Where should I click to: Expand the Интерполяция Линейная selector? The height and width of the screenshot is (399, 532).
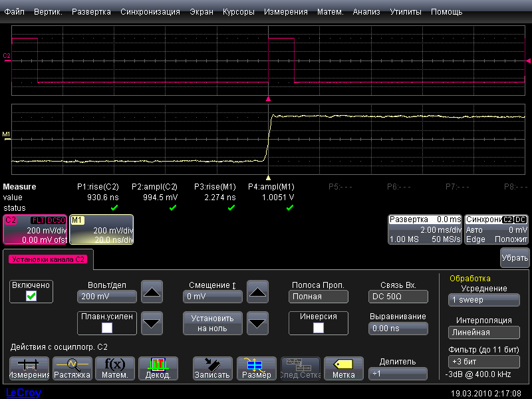pyautogui.click(x=483, y=332)
